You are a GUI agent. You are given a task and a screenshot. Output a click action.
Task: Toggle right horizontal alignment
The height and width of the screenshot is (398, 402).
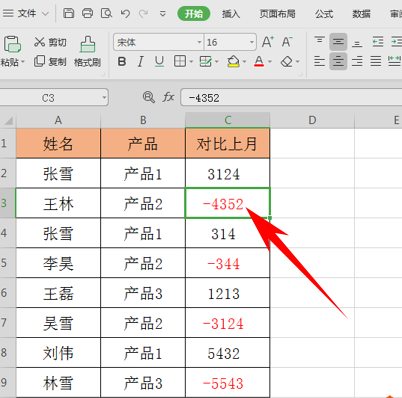(357, 61)
